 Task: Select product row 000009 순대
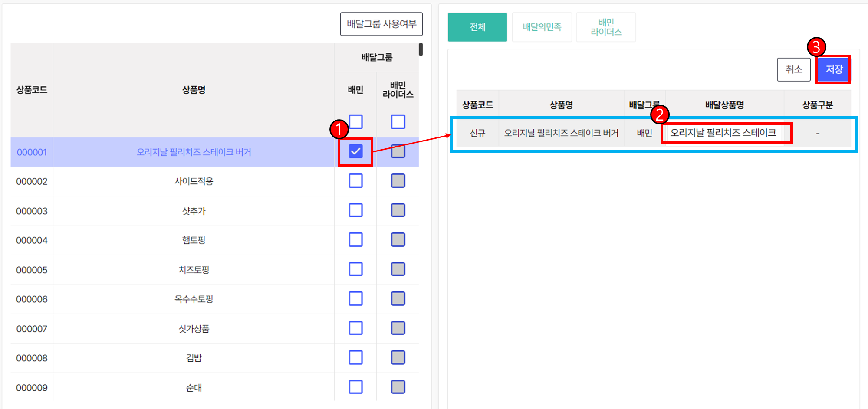tap(194, 388)
